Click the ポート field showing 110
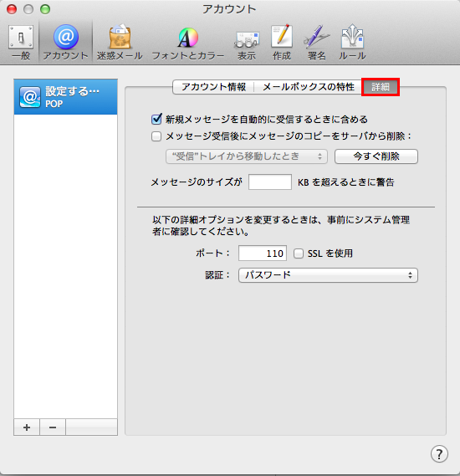460x476 pixels. pyautogui.click(x=263, y=253)
